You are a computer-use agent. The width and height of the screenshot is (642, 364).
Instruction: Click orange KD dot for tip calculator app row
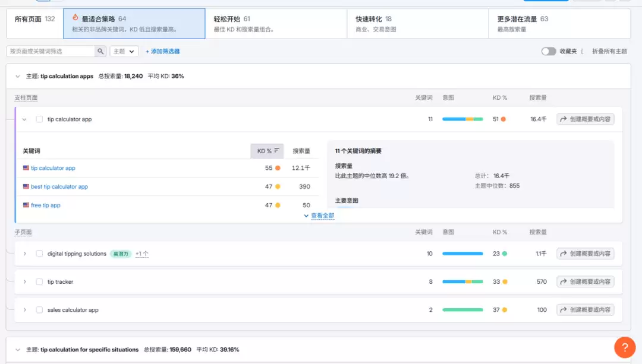coord(503,119)
